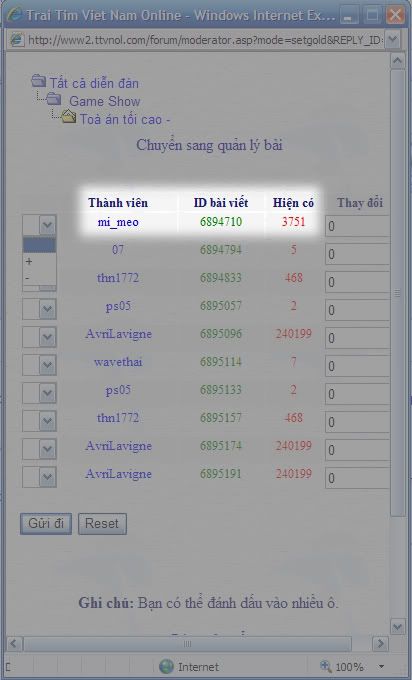Click the Reset button
412x680 pixels.
102,523
